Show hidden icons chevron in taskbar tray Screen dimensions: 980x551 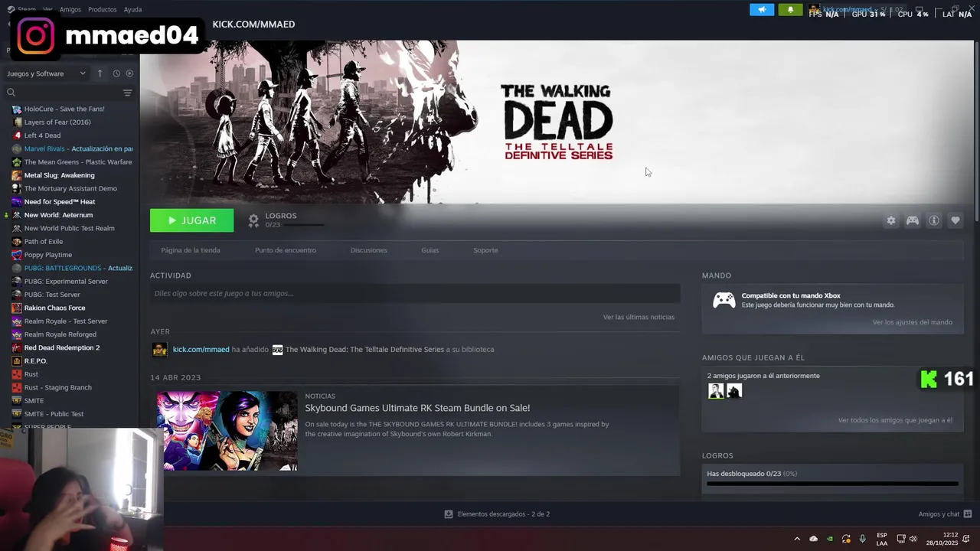coord(797,539)
